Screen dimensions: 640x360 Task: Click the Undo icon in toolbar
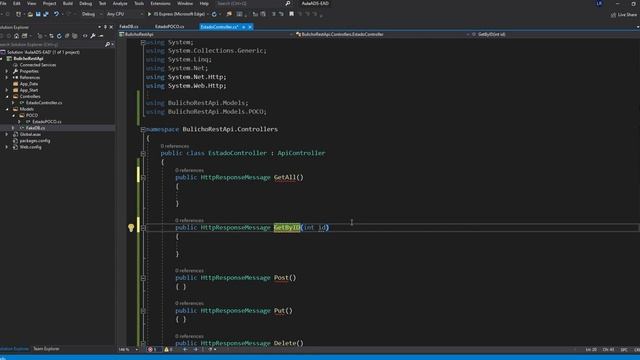pyautogui.click(x=56, y=14)
